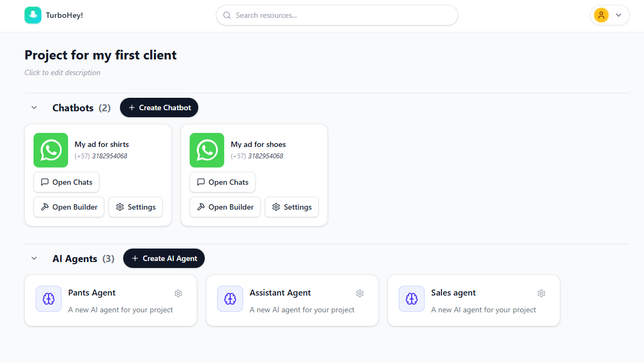This screenshot has height=362, width=644.
Task: Click the brain icon for Assistant Agent
Action: point(230,298)
